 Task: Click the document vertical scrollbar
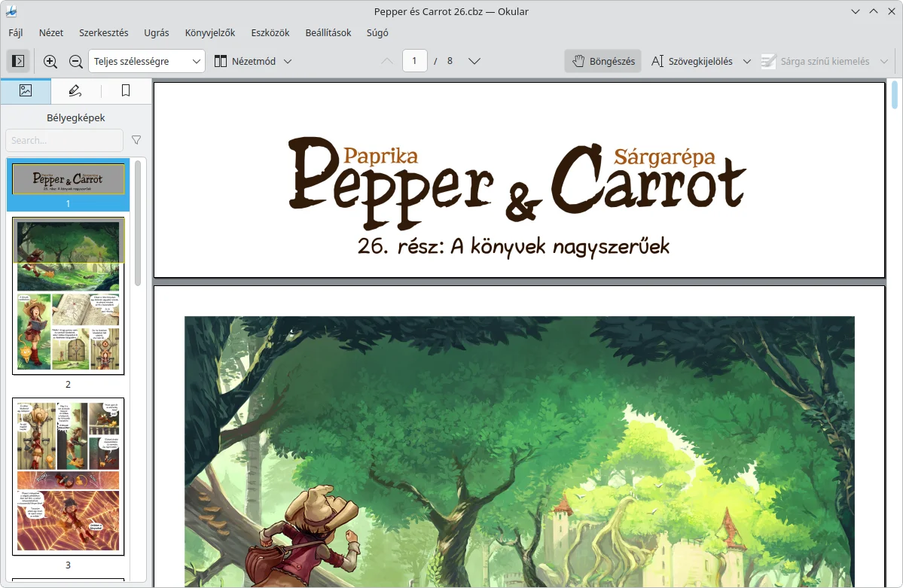point(895,95)
